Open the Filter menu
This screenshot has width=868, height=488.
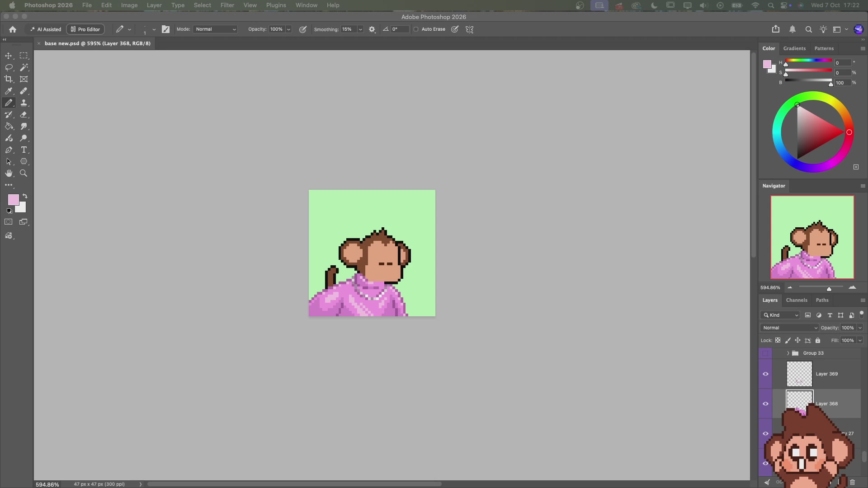pyautogui.click(x=227, y=5)
